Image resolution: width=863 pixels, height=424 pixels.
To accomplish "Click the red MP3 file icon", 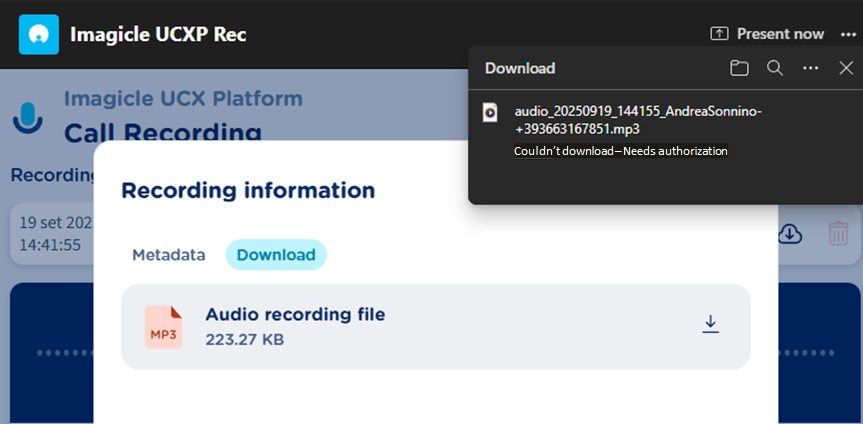I will (x=163, y=327).
